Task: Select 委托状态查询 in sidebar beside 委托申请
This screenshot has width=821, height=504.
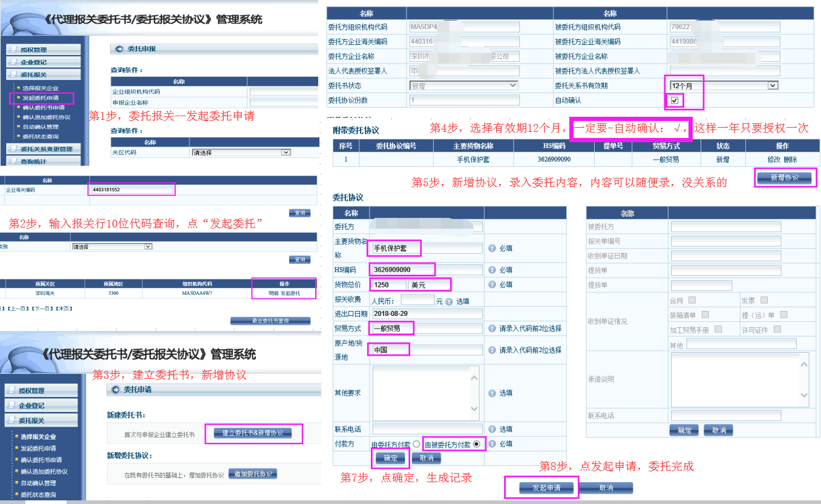Action: (38, 495)
